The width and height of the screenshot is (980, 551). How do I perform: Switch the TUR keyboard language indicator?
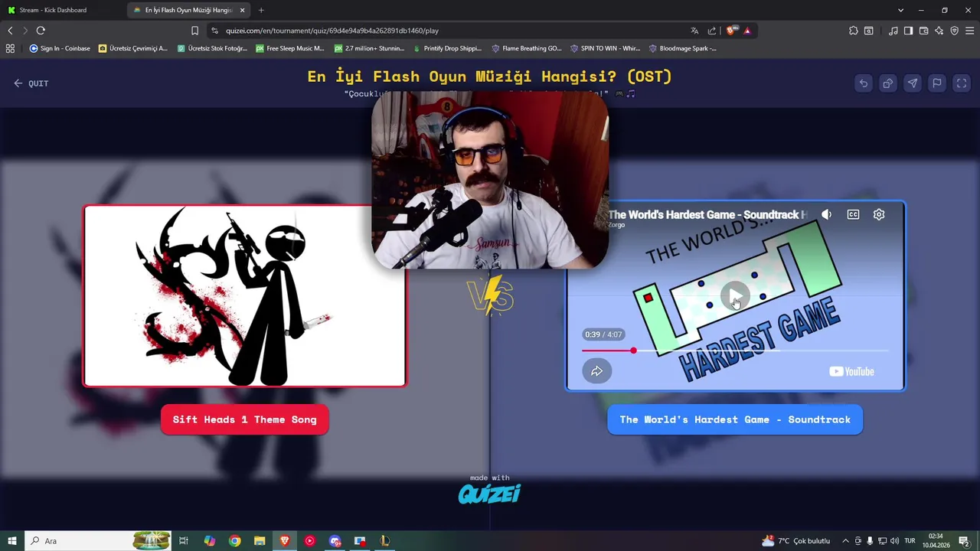[x=910, y=541]
